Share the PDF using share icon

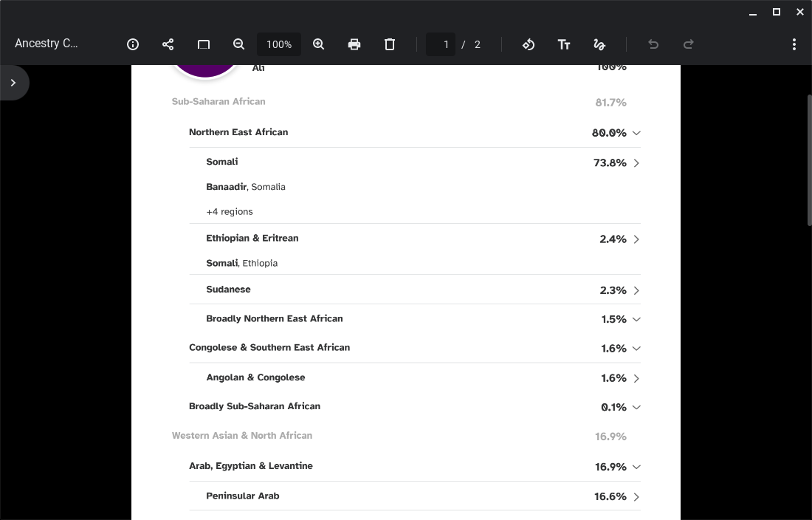tap(168, 44)
